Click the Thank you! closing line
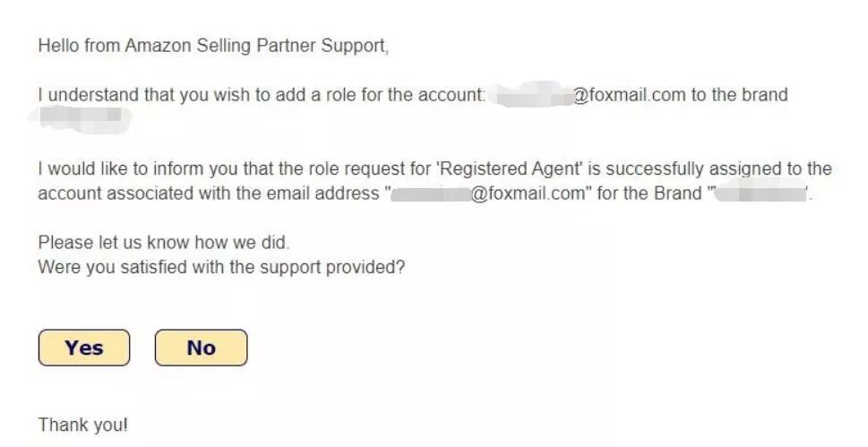The width and height of the screenshot is (868, 447). click(83, 423)
